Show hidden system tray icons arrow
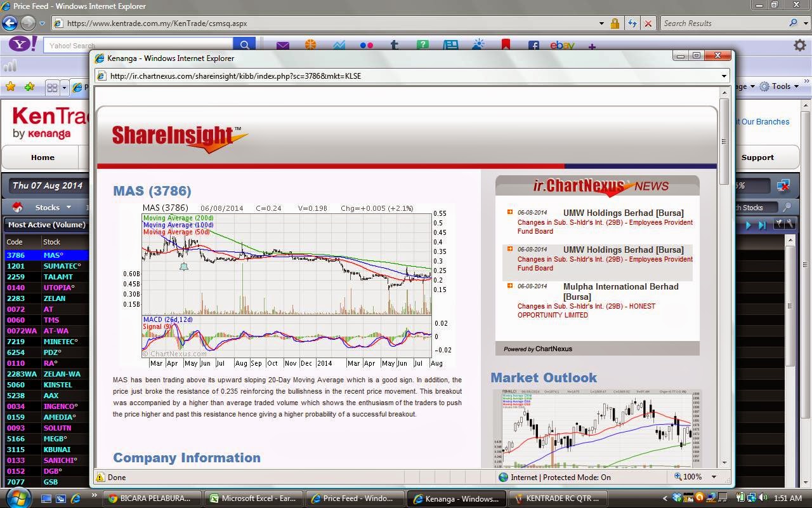Screen dimensions: 812x508 tap(665, 498)
